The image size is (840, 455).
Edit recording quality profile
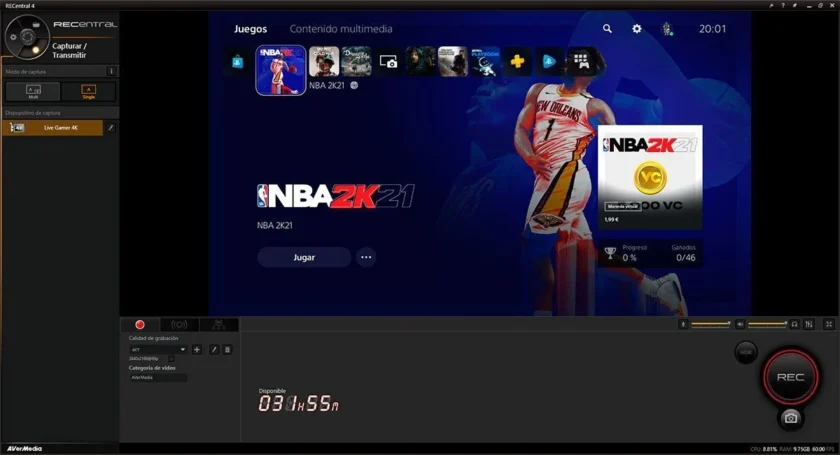coord(214,349)
